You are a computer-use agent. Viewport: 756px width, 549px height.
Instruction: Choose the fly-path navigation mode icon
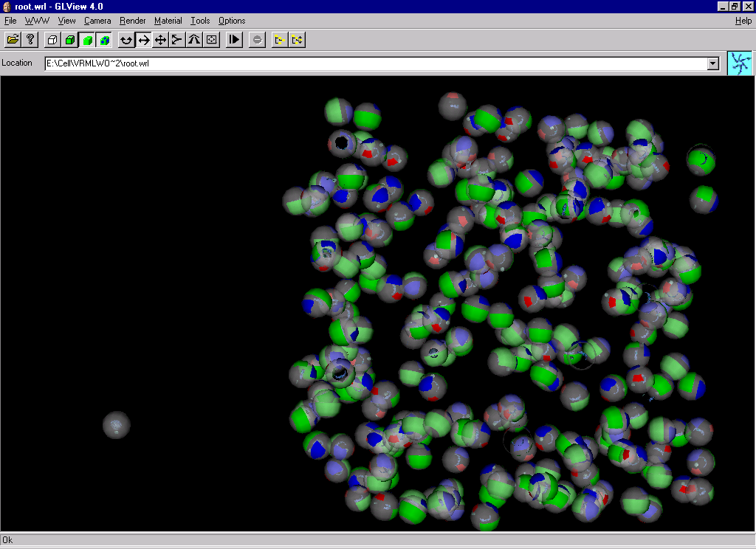click(194, 40)
